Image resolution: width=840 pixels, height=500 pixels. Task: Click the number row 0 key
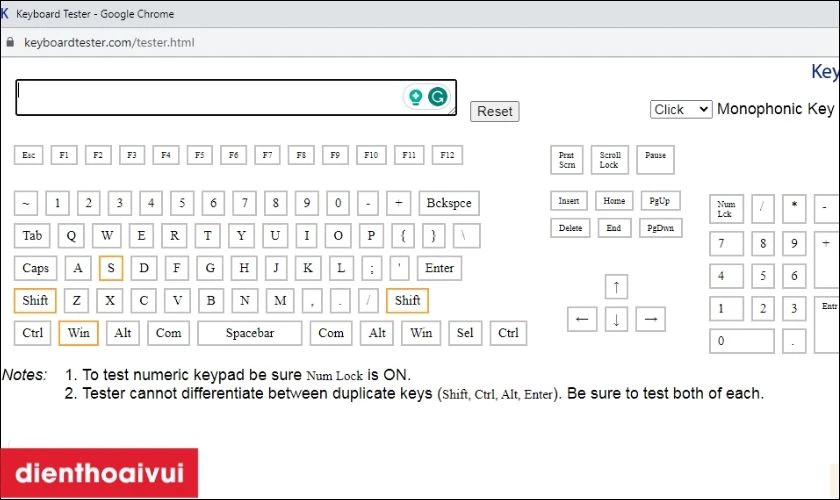coord(338,203)
